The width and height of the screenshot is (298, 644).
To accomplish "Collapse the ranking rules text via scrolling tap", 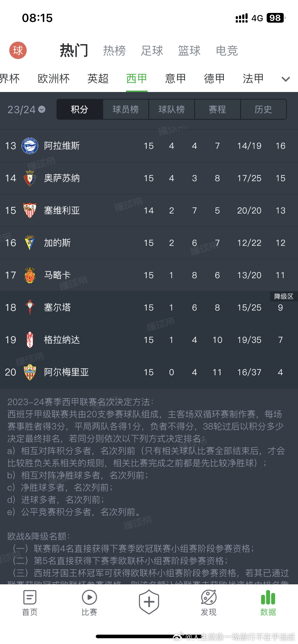I will [149, 449].
